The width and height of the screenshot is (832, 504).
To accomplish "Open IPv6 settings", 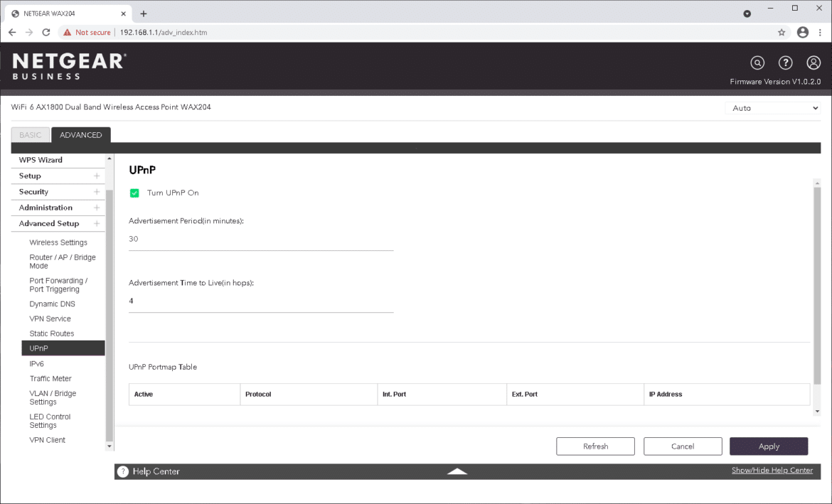I will pos(36,364).
